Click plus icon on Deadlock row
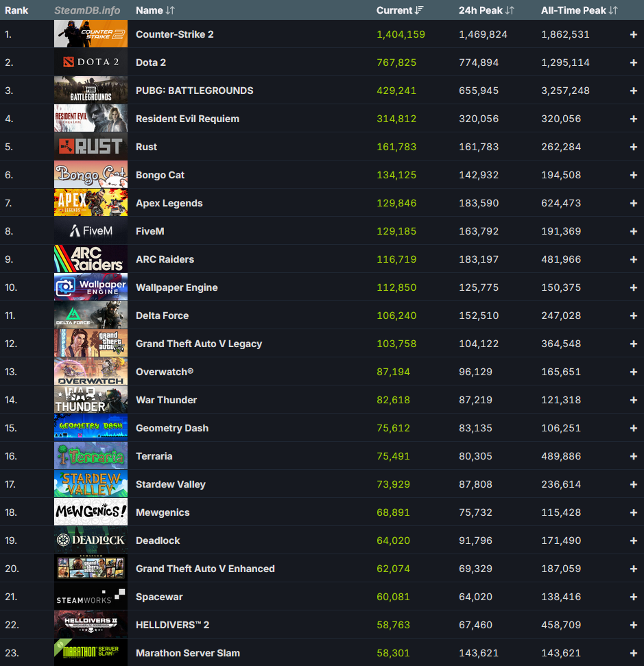This screenshot has height=666, width=644. tap(634, 540)
